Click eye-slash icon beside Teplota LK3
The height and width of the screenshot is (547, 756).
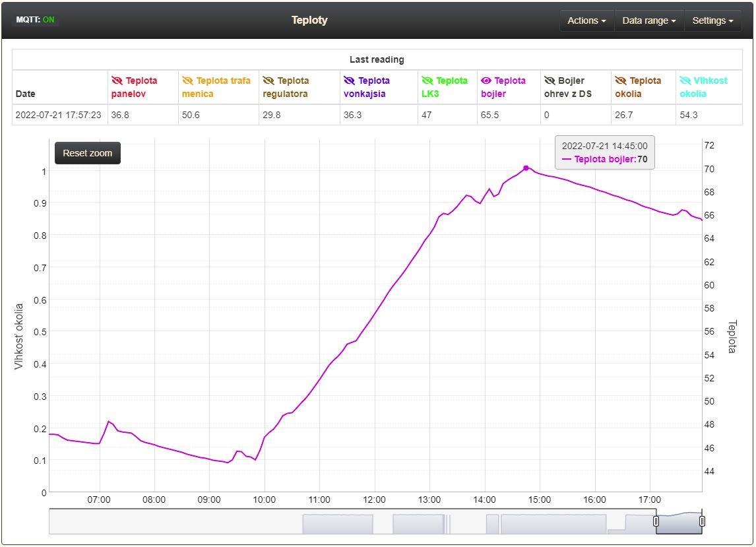click(x=427, y=80)
